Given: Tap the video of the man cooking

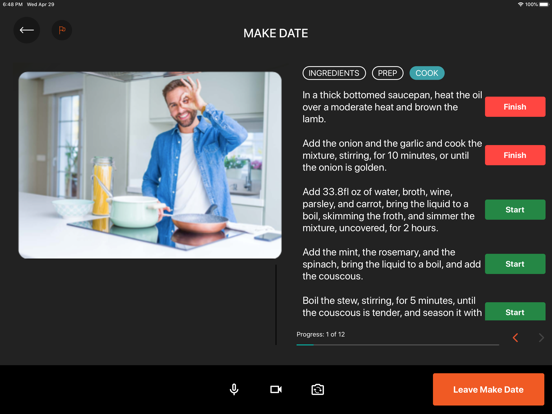Looking at the screenshot, I should 150,165.
